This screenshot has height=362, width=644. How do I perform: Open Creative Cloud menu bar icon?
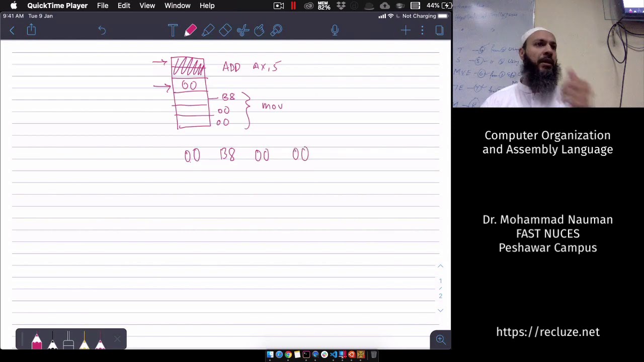click(309, 6)
